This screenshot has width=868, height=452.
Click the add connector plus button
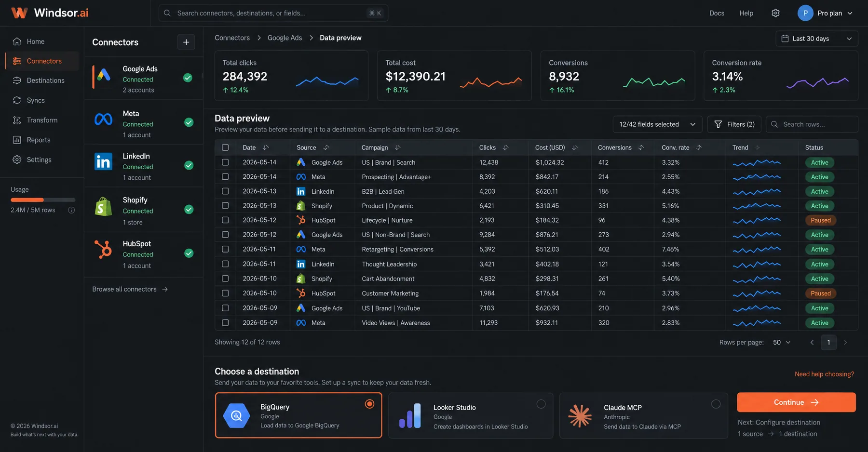[186, 42]
